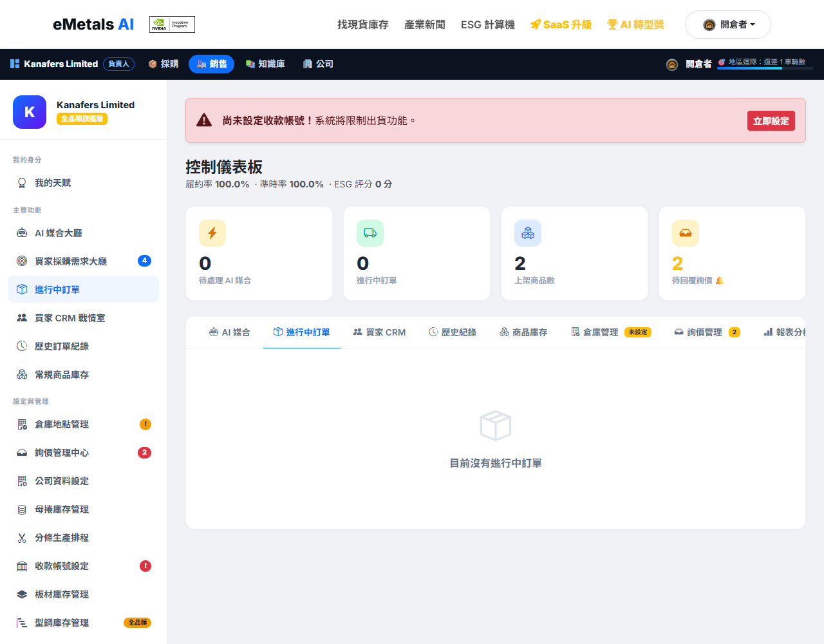Click the 未設定 badge on 倉庫管理 tab
The height and width of the screenshot is (644, 824).
(x=638, y=332)
